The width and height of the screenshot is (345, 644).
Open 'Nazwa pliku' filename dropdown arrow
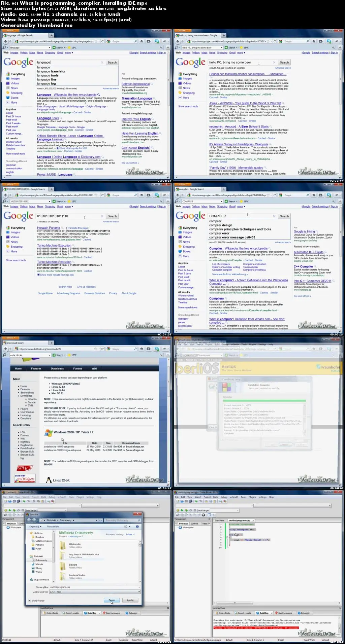(x=139, y=587)
